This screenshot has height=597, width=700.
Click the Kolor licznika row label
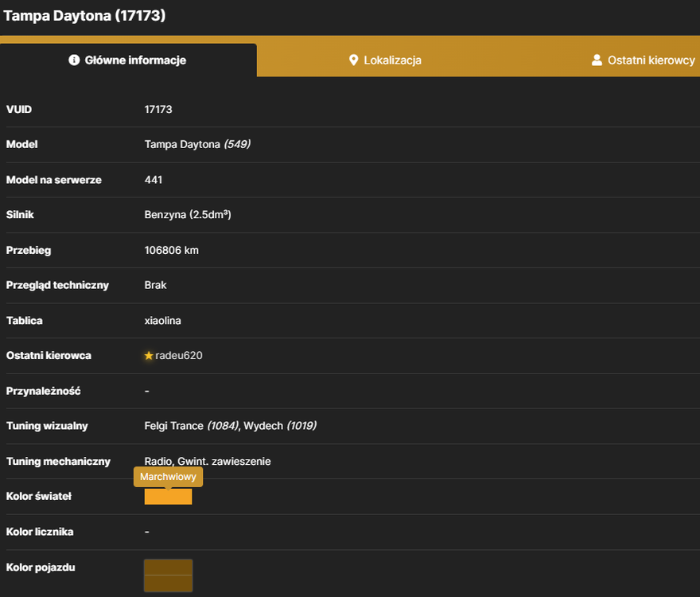(40, 532)
